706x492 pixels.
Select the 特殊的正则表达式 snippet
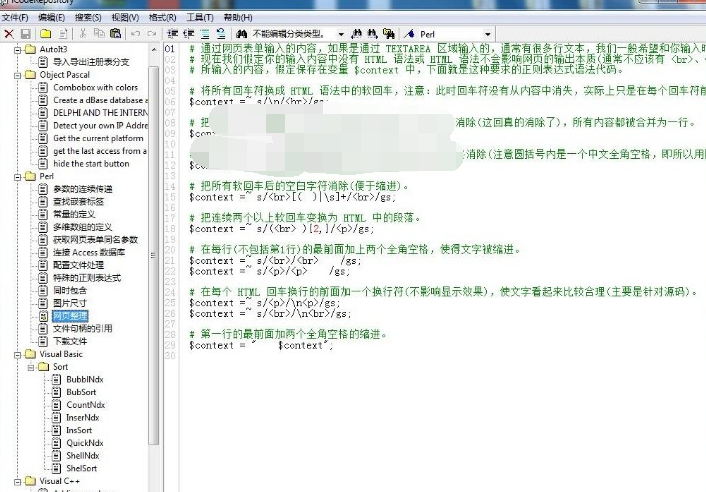click(x=87, y=278)
